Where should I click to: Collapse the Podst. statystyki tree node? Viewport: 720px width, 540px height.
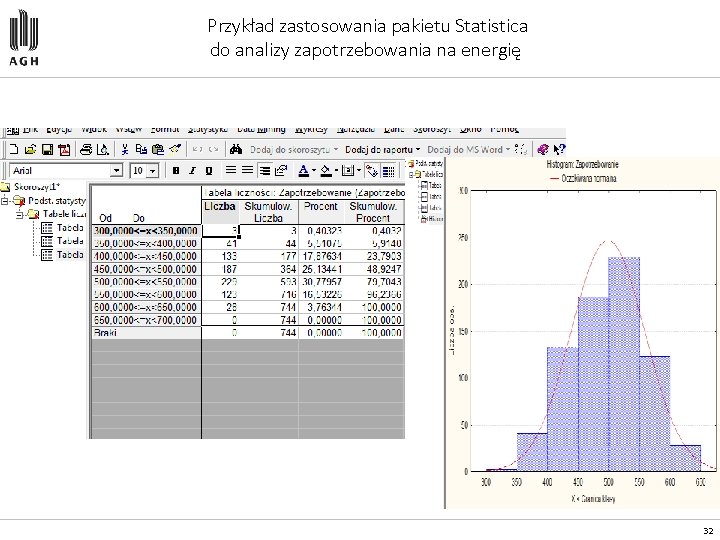tap(5, 201)
